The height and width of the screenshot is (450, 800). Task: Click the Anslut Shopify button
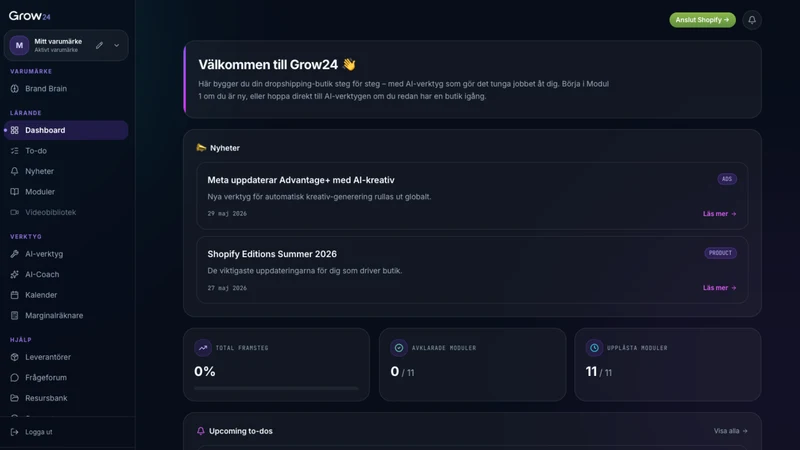[702, 20]
